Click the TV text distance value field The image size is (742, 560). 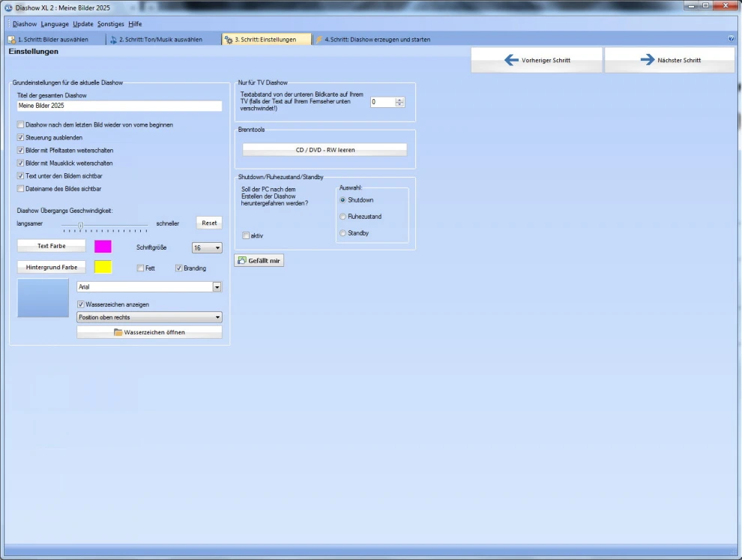point(383,102)
